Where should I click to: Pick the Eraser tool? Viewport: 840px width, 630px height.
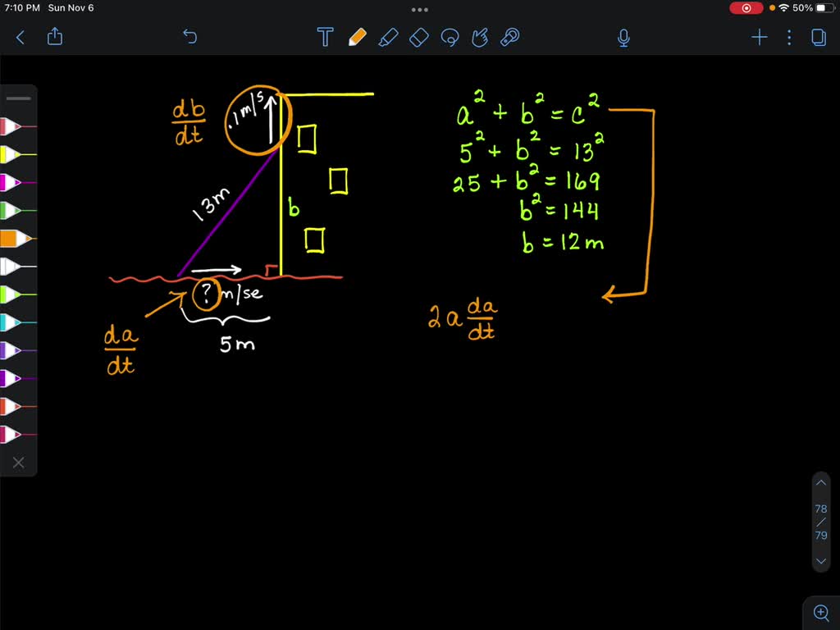coord(418,37)
